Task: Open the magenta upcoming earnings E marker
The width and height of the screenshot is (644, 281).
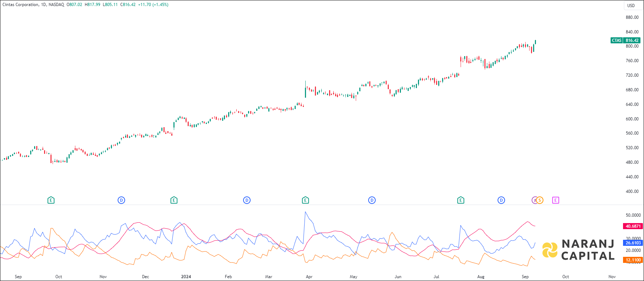Action: pos(556,200)
